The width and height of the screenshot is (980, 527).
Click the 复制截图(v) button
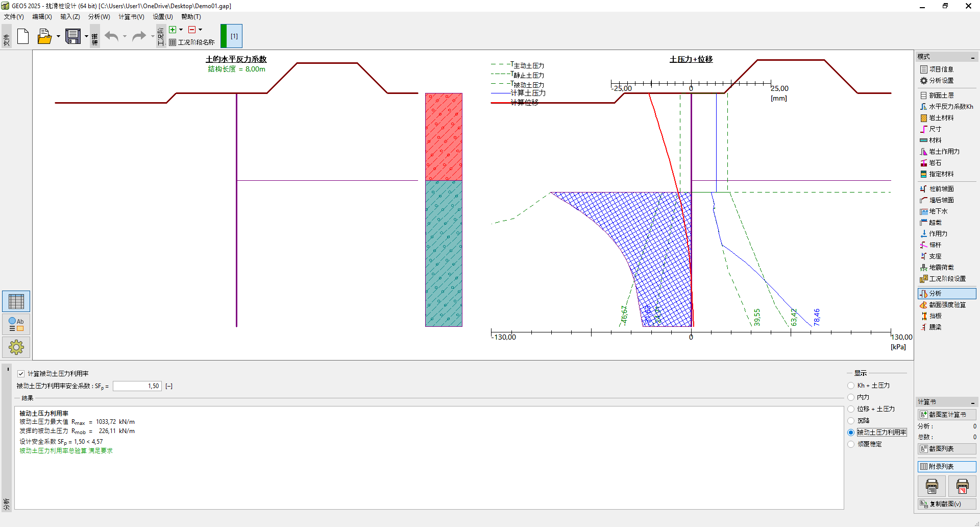click(946, 504)
